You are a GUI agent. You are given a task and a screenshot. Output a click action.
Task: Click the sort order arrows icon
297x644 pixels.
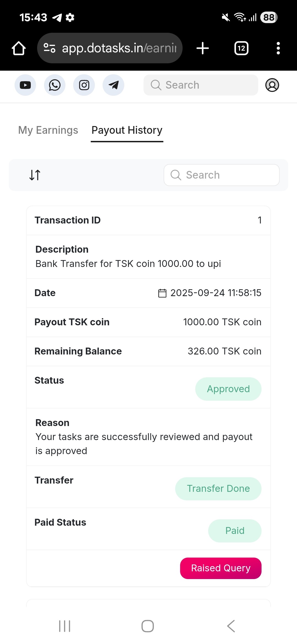tap(35, 175)
